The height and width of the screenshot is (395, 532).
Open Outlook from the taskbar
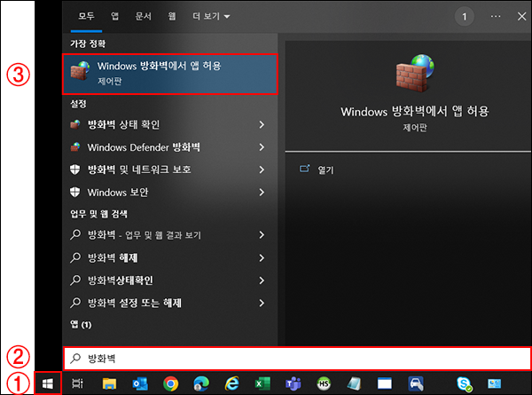pos(140,383)
